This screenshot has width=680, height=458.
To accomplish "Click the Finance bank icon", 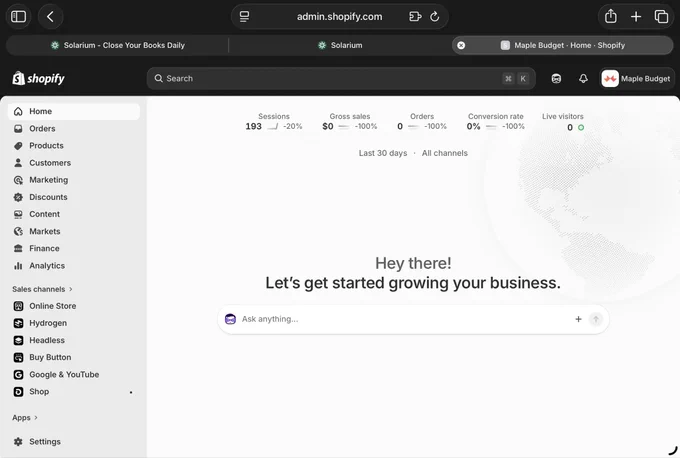I will tap(18, 249).
